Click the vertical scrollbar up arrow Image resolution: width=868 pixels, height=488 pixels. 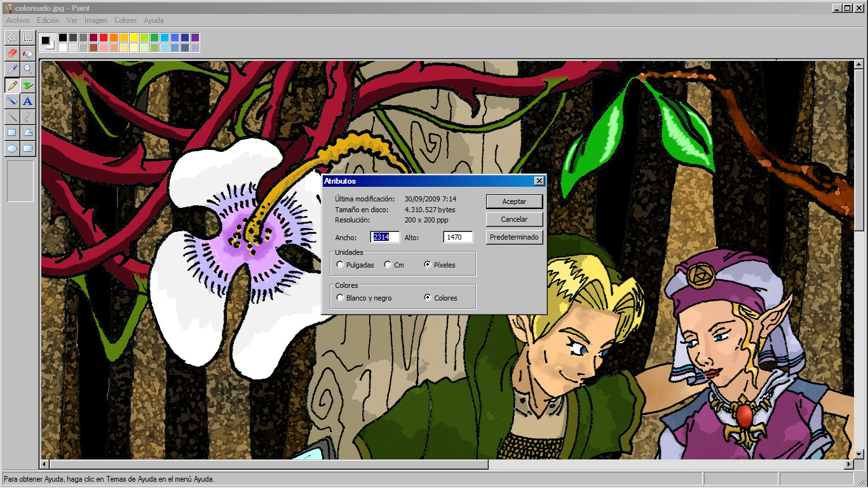coord(858,64)
